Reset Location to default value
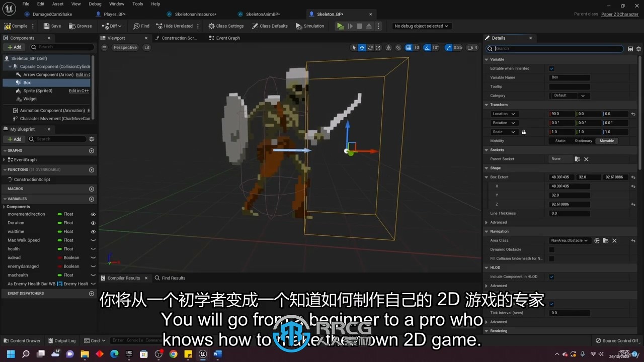Screen dimensions: 644x362 pos(633,114)
